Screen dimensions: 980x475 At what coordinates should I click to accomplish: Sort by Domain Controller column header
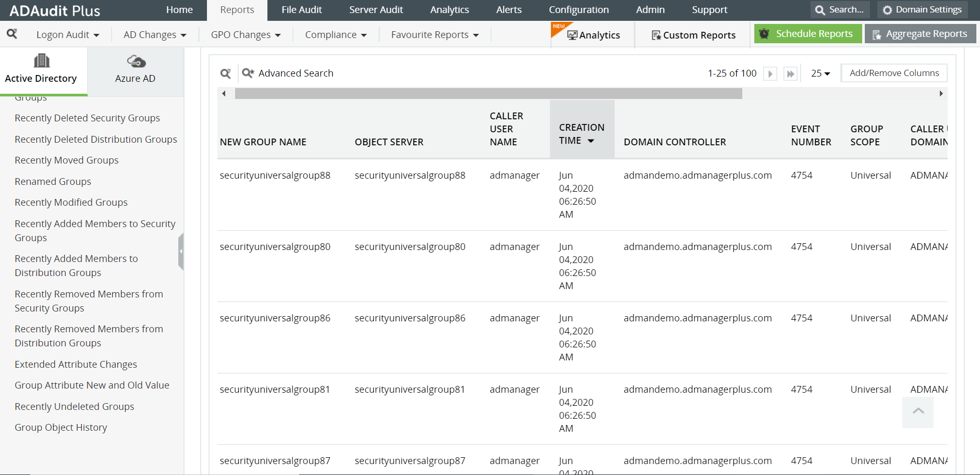[x=675, y=142]
